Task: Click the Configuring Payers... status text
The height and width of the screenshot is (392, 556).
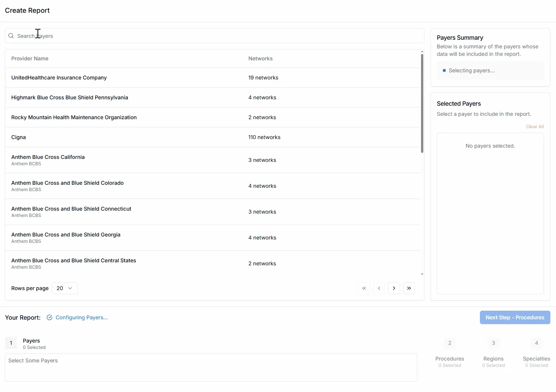Action: click(x=81, y=317)
